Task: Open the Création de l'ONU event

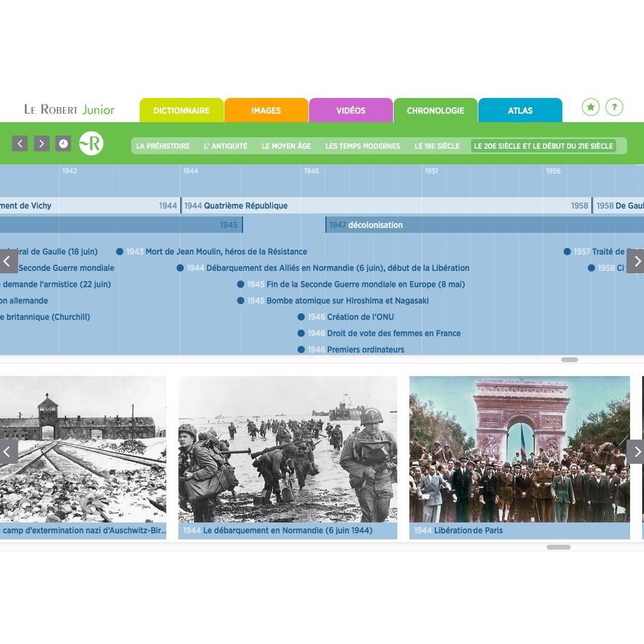Action: [x=360, y=317]
